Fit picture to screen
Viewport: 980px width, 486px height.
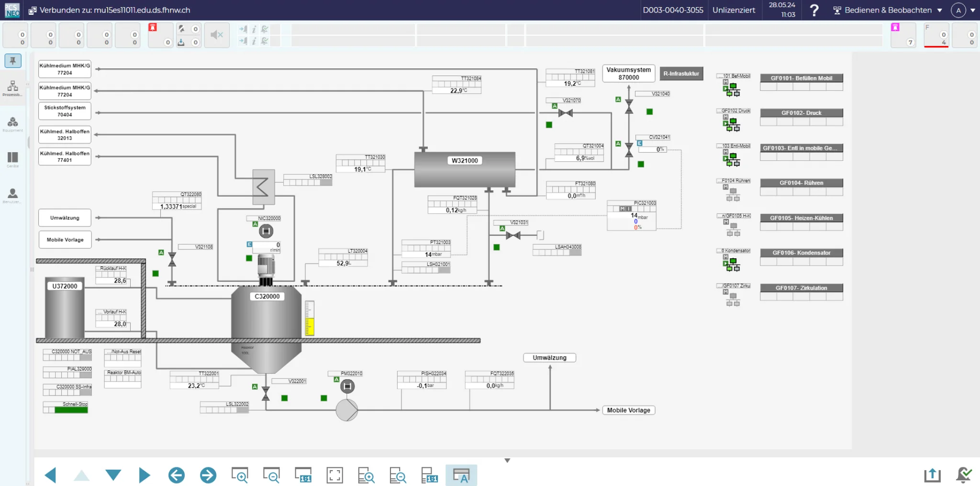(335, 475)
